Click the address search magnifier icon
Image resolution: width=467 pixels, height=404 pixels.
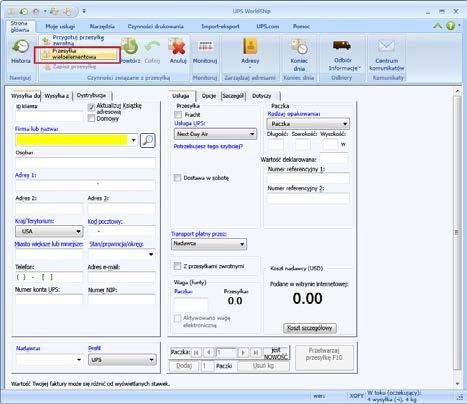[x=148, y=140]
